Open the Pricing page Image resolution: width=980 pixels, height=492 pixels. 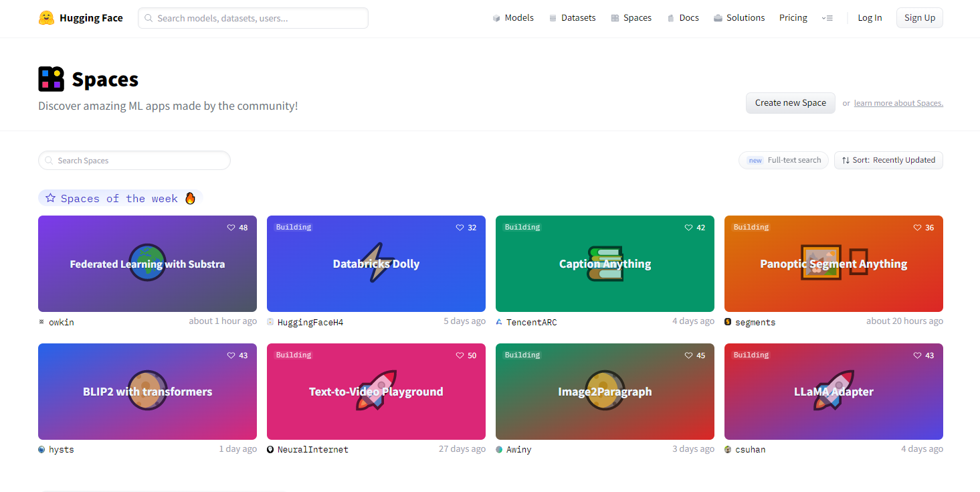[x=793, y=18]
